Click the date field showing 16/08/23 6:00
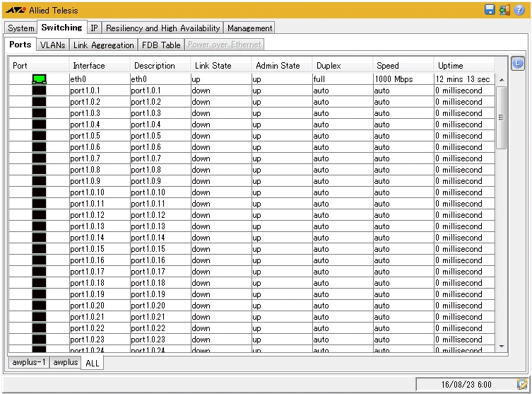532x394 pixels. coord(466,384)
